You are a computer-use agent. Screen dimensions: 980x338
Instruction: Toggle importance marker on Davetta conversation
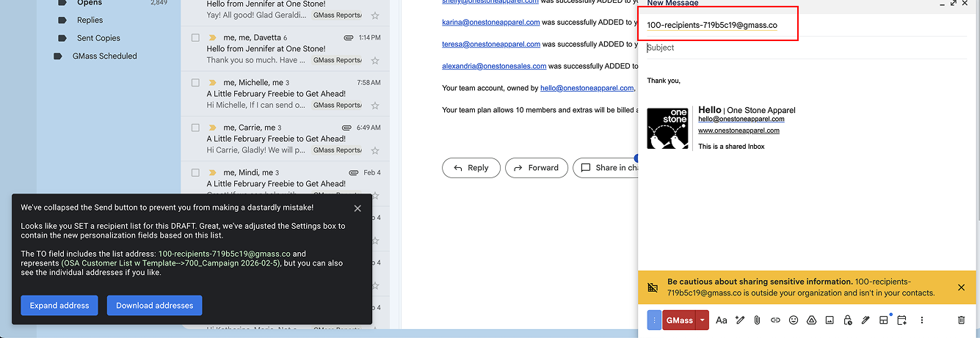coord(213,37)
